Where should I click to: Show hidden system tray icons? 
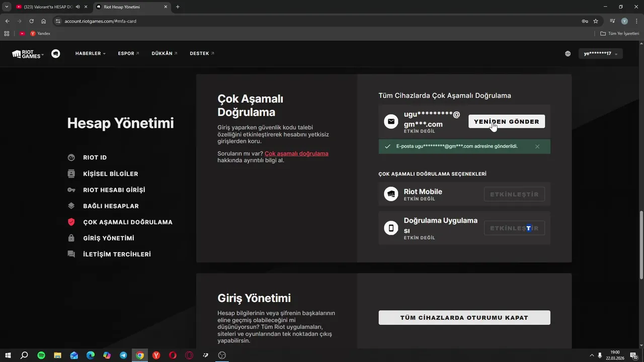point(592,355)
